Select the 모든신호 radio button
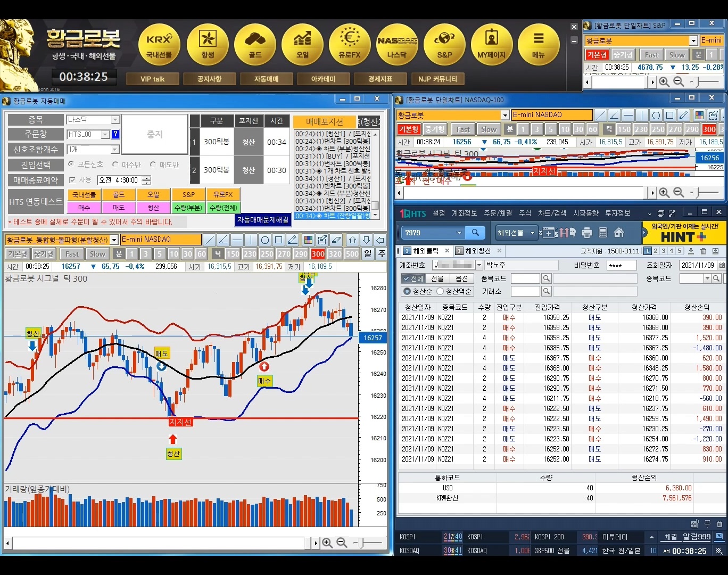Viewport: 728px width, 575px height. 71,165
